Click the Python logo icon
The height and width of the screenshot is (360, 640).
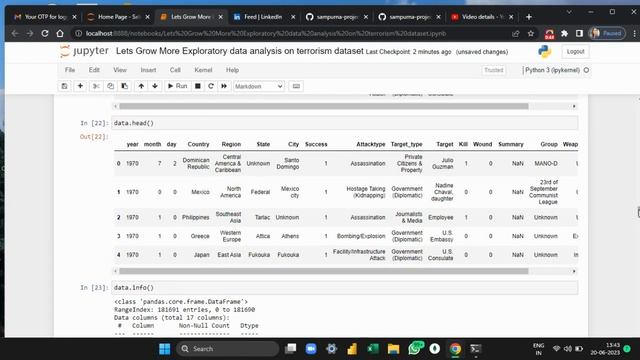point(544,51)
